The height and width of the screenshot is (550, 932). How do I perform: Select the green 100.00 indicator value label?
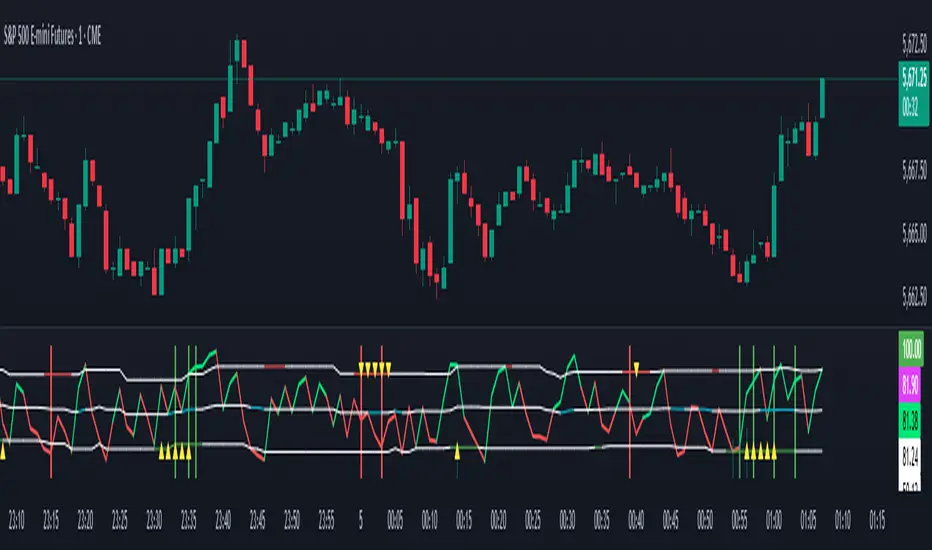(911, 348)
